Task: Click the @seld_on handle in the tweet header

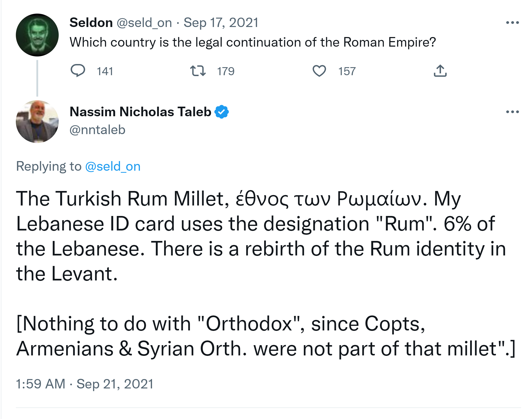Action: pos(144,23)
